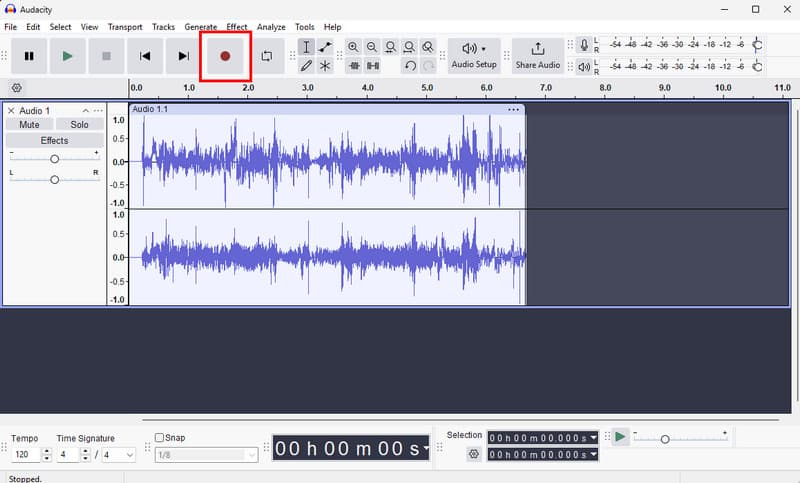Mute the Audio 1 track
This screenshot has height=483, width=800.
pyautogui.click(x=29, y=124)
